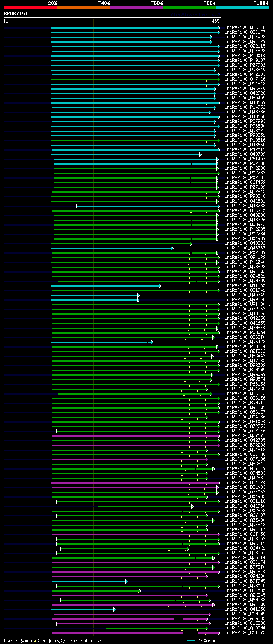The image size is (273, 644).
Task: Select the label UniRef100_Q43788
Action: coord(245,206)
